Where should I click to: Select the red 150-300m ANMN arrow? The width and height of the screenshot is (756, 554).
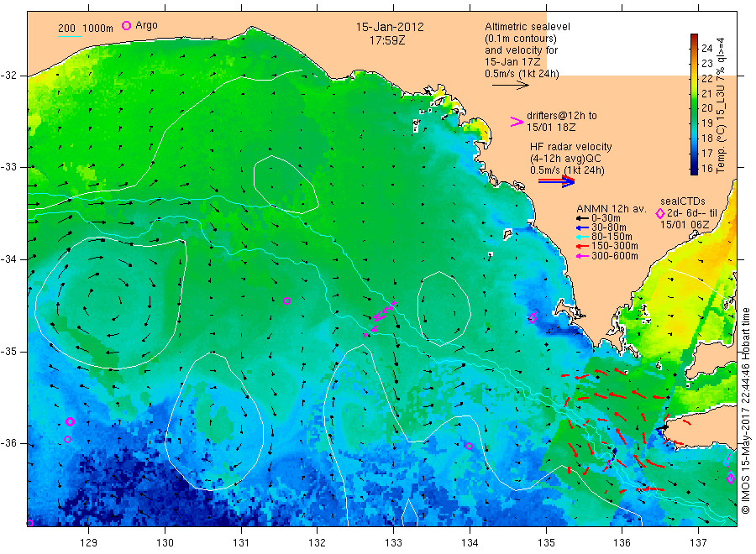coord(582,246)
